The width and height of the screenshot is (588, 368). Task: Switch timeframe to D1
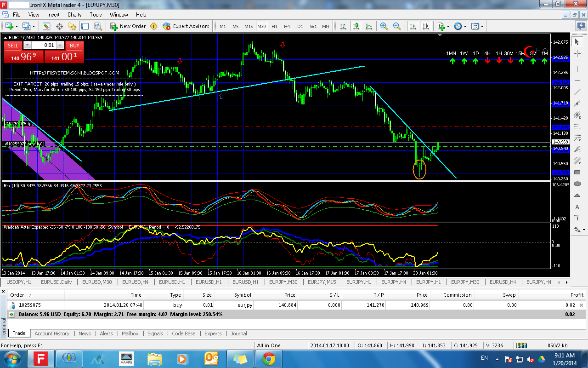(300, 26)
